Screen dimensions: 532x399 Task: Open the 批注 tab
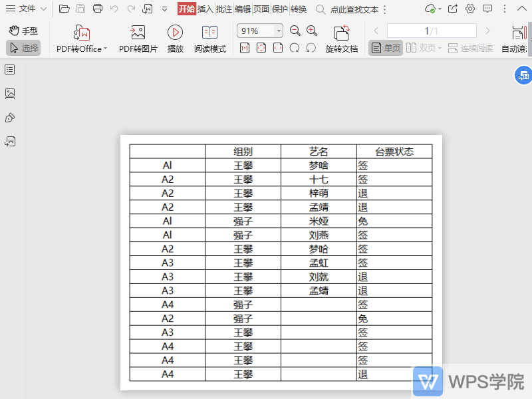(223, 9)
